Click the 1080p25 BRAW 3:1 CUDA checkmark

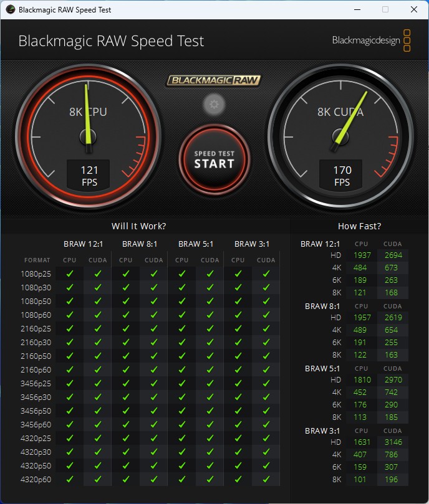point(266,273)
